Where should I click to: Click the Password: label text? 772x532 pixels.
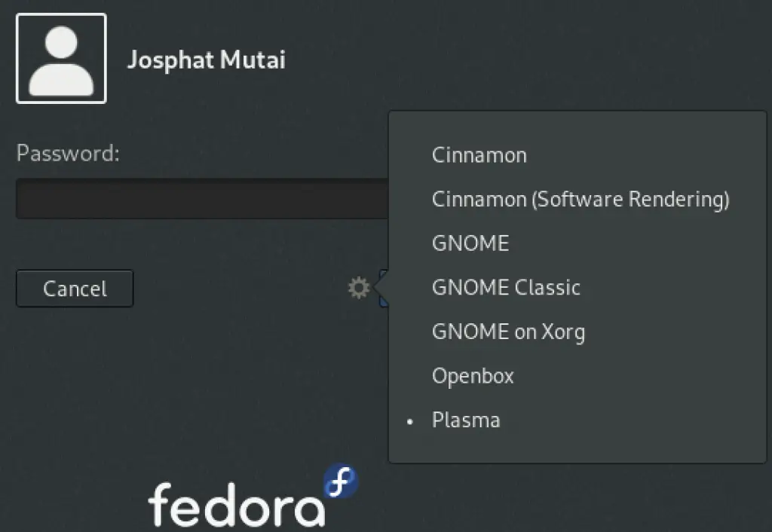[x=68, y=153]
